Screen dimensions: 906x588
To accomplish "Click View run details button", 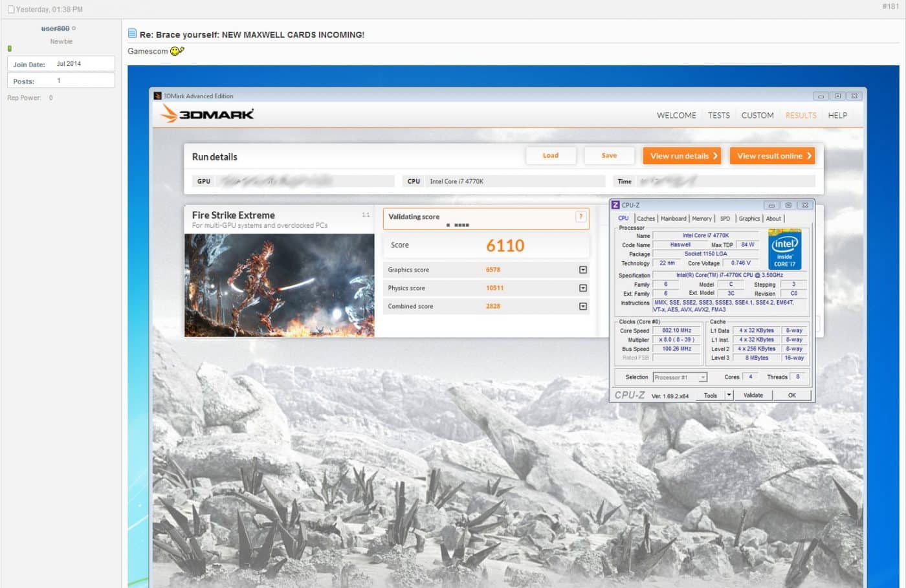I will tap(681, 156).
